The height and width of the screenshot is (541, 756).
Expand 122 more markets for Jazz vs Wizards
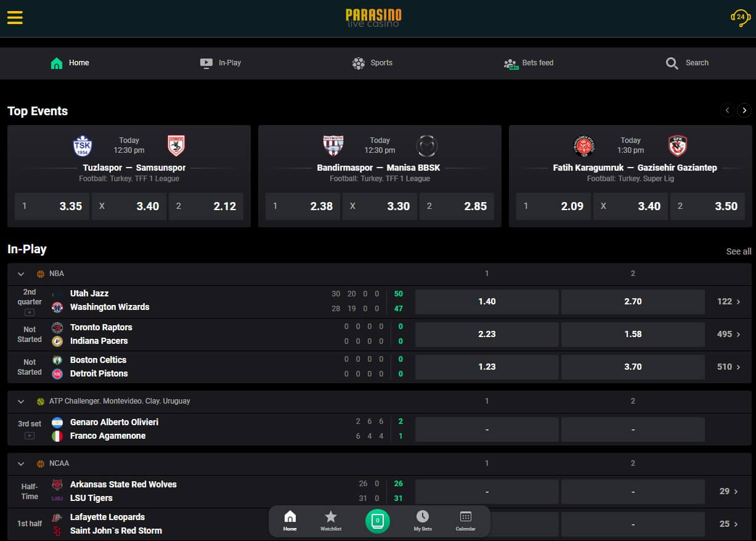click(728, 301)
